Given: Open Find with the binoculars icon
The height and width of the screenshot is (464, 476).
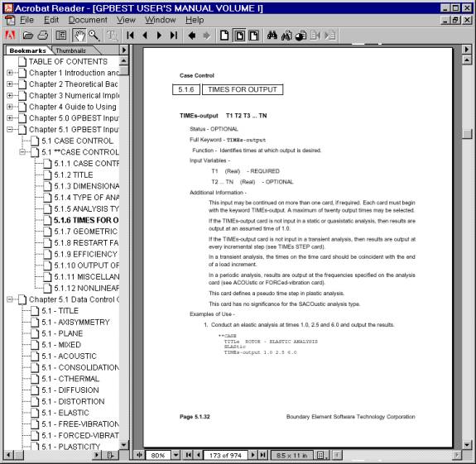Looking at the screenshot, I should 272,36.
